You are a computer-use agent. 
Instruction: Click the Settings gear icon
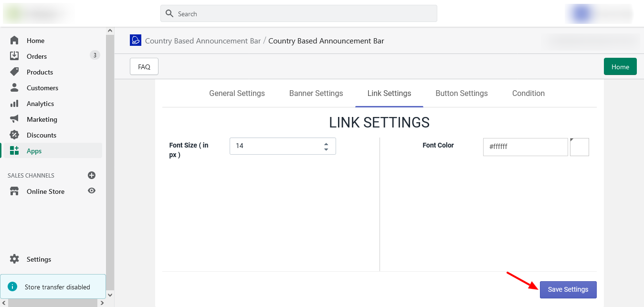14,259
